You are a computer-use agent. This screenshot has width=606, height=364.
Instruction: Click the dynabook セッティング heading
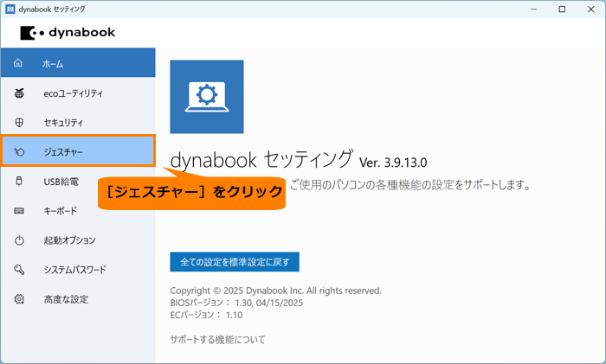[261, 159]
